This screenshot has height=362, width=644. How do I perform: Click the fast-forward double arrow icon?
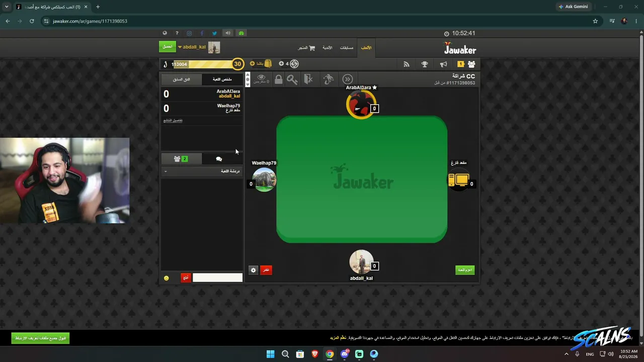(348, 79)
